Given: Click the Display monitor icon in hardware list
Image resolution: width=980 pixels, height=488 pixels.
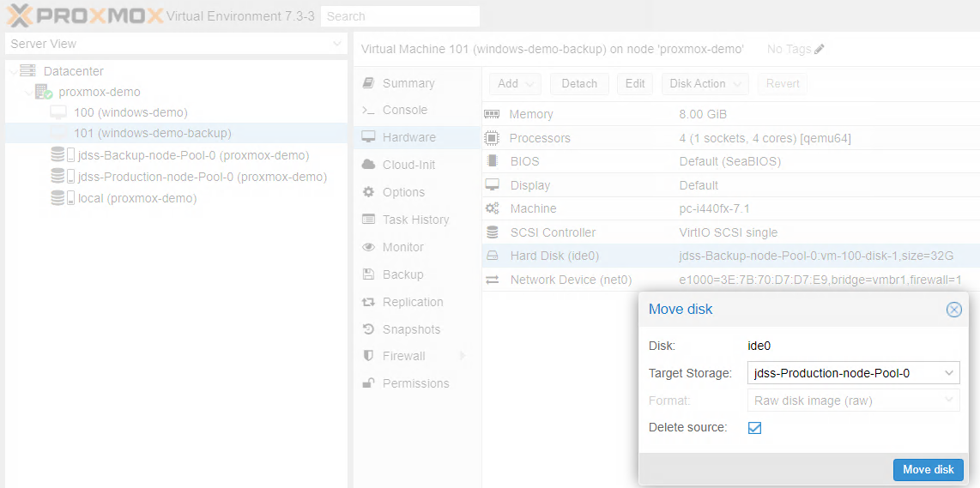Looking at the screenshot, I should (493, 185).
